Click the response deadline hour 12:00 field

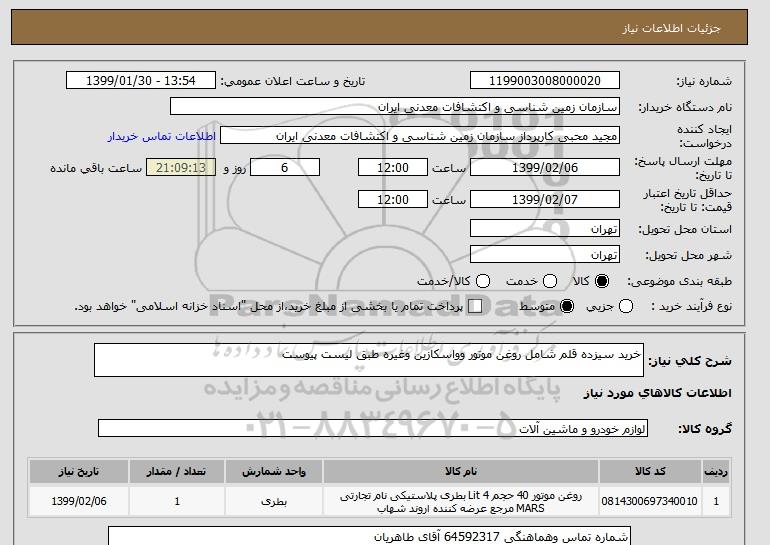(393, 167)
